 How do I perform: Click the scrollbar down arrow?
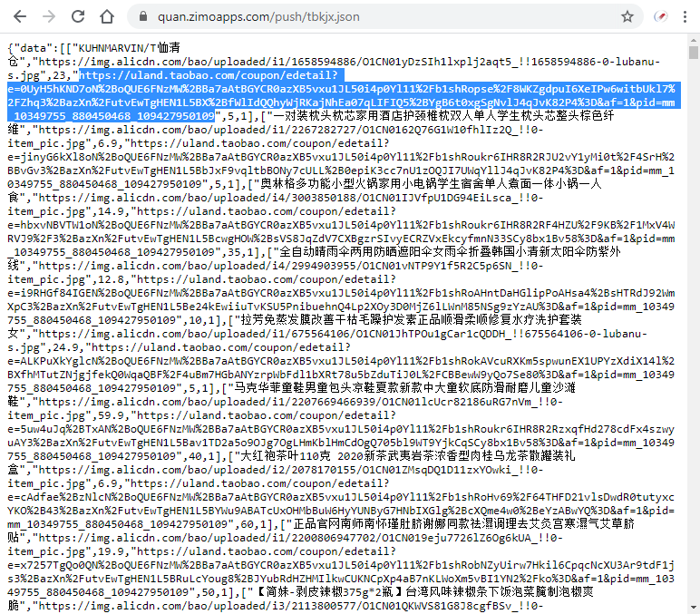694,608
